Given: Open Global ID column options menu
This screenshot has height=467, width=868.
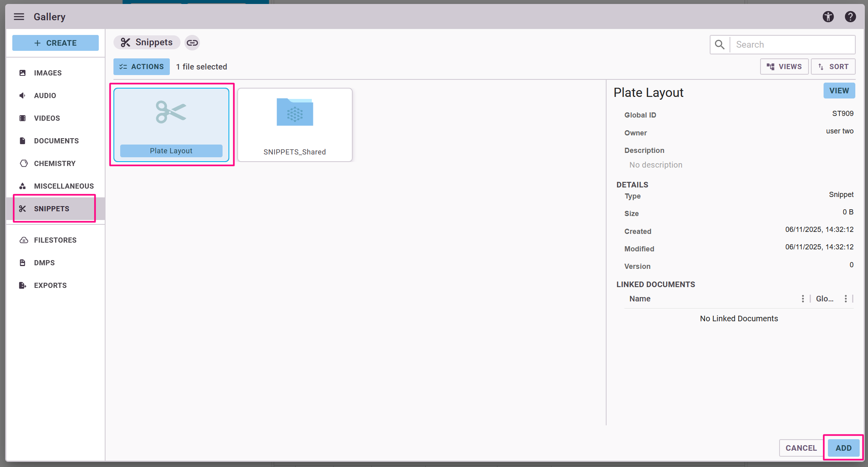Looking at the screenshot, I should pos(845,299).
